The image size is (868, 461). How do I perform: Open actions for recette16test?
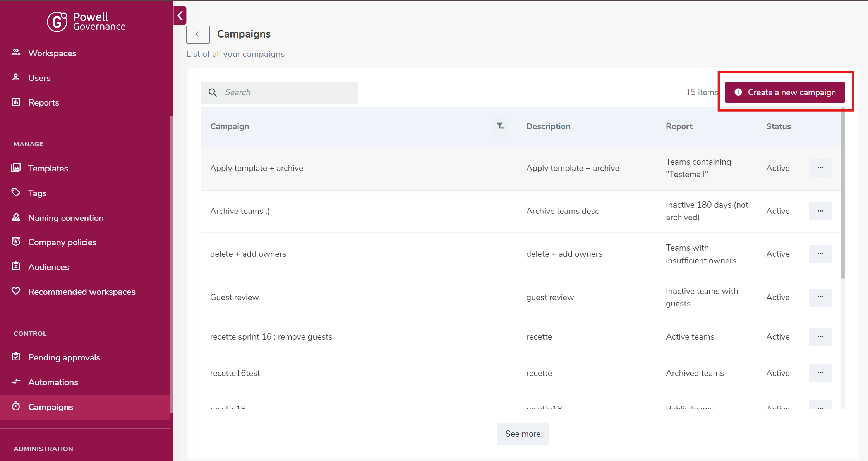click(x=820, y=373)
